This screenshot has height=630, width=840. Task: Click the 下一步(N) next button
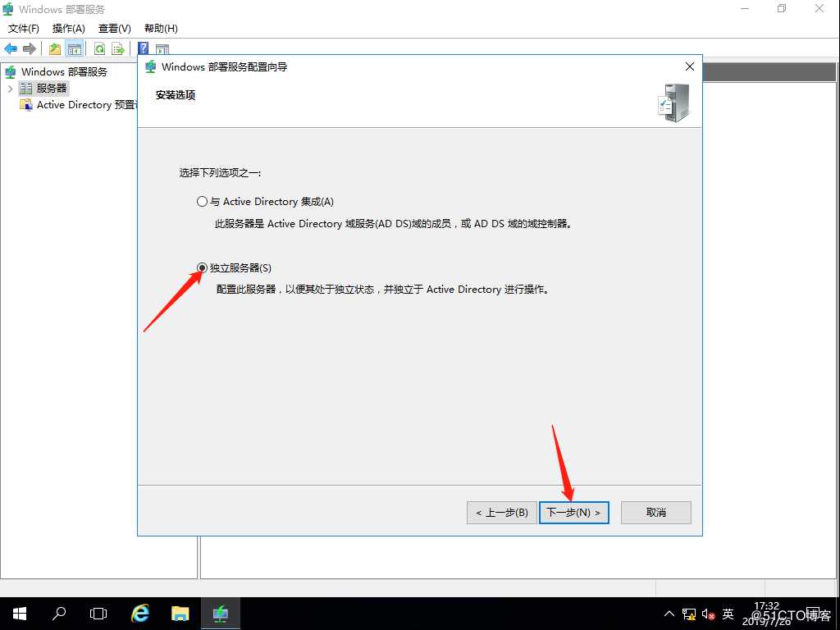(573, 513)
